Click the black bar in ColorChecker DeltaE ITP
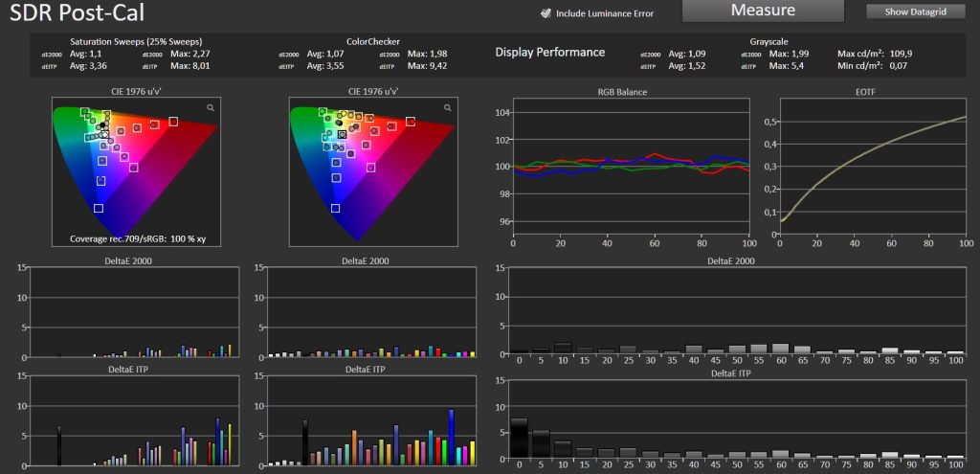 (x=305, y=442)
